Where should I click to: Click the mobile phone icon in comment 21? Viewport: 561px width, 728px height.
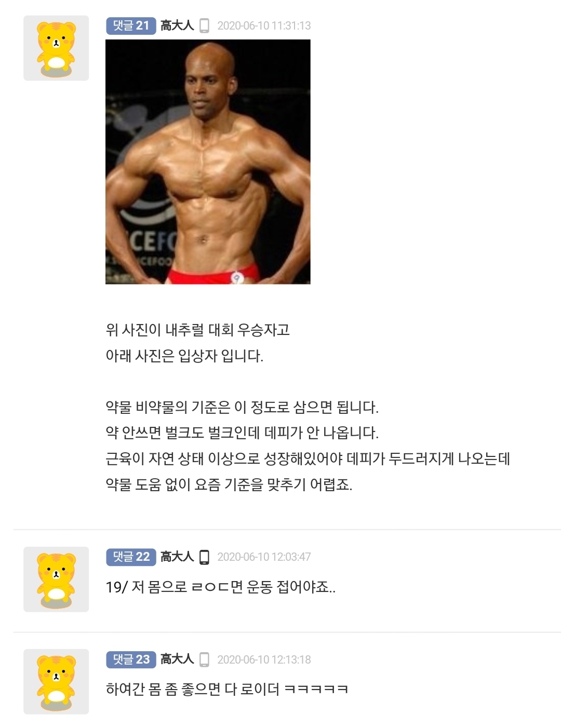point(205,25)
